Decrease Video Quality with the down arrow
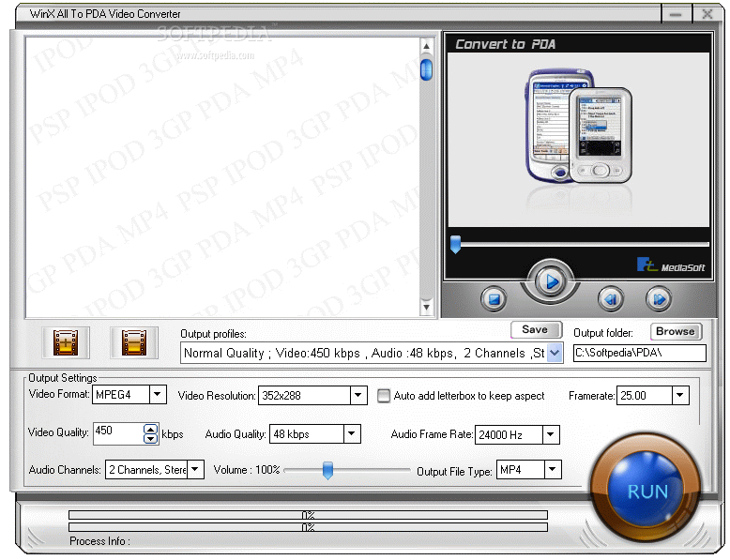This screenshot has height=560, width=730. 150,438
